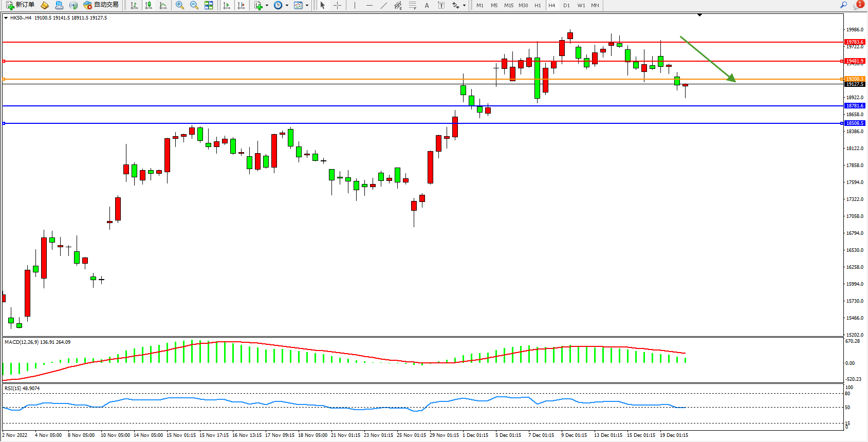
Task: Open the search magnifier
Action: [x=843, y=5]
